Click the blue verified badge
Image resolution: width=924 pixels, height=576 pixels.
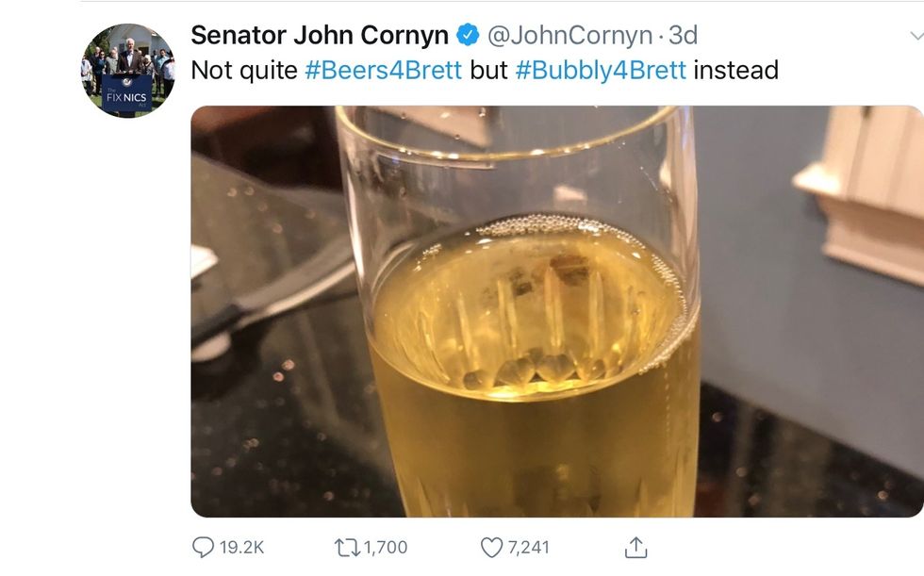pyautogui.click(x=468, y=36)
